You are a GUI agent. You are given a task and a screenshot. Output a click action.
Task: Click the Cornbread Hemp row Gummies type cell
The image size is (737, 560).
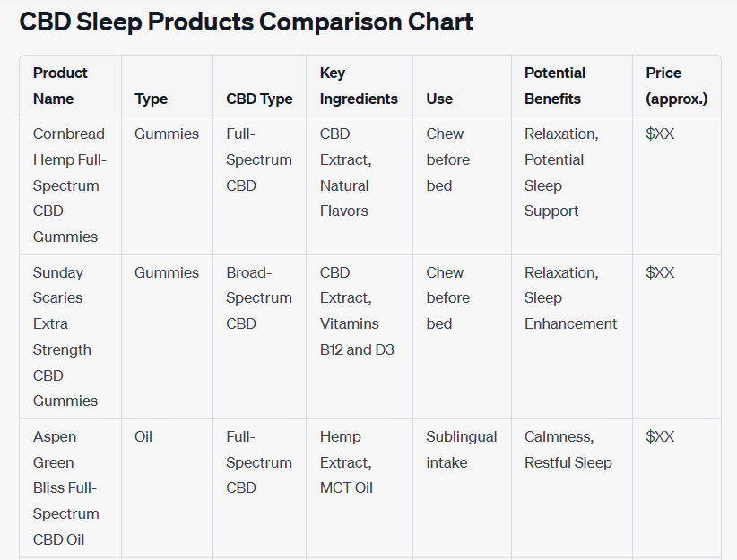coord(167,134)
